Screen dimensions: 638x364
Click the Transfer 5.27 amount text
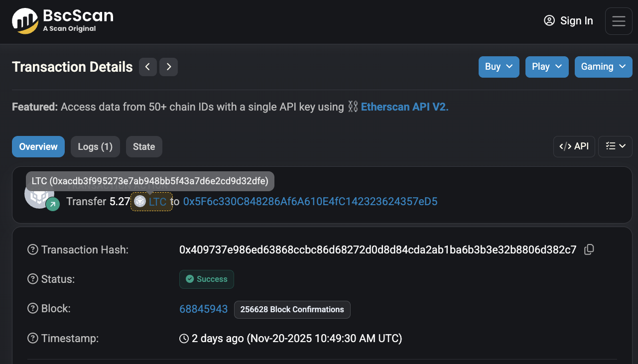point(98,202)
